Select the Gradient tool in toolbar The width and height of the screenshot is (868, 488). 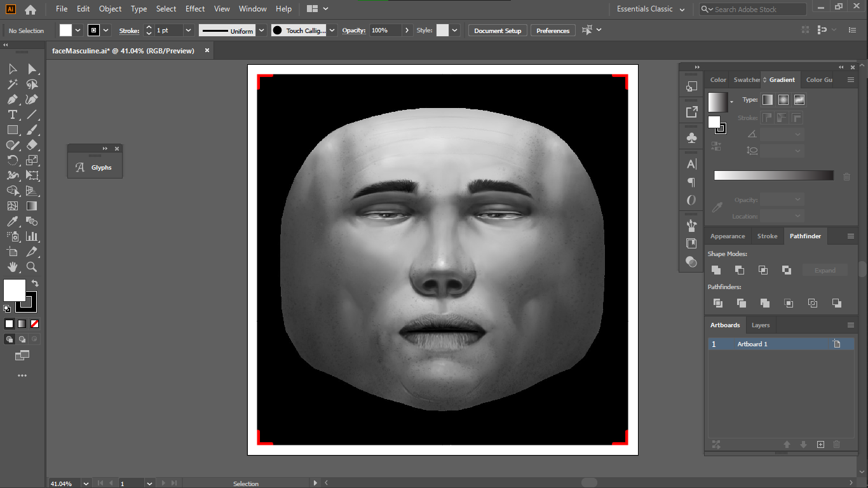[32, 206]
